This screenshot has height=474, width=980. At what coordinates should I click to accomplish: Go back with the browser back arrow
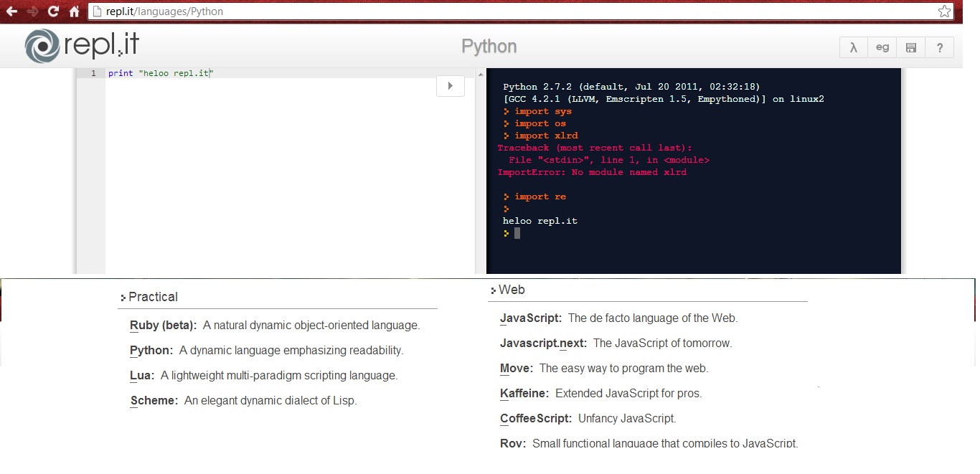(x=11, y=11)
